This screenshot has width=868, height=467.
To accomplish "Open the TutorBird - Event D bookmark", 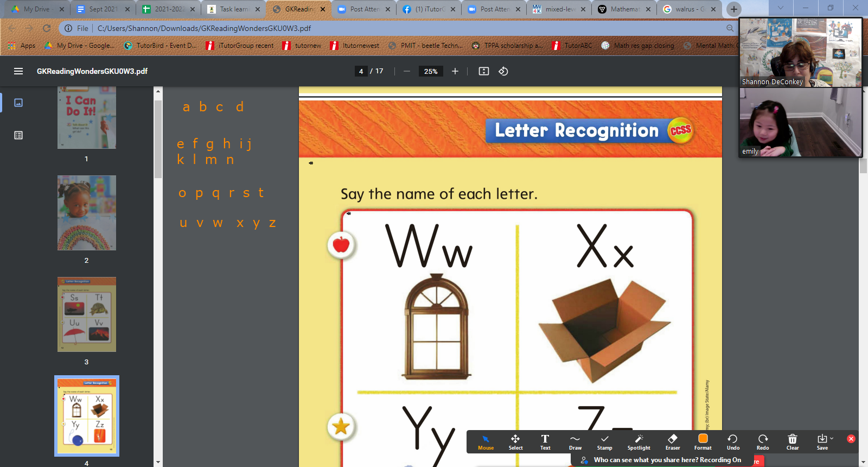I will [x=161, y=46].
